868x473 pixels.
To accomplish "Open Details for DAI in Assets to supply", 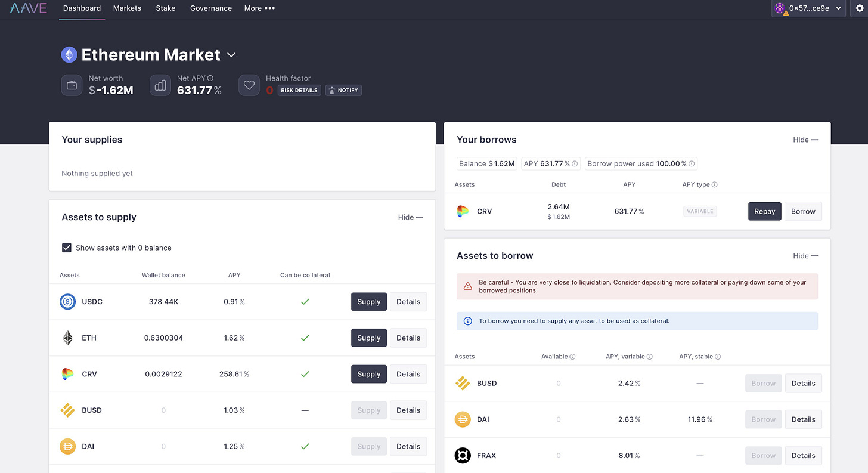I will [408, 446].
